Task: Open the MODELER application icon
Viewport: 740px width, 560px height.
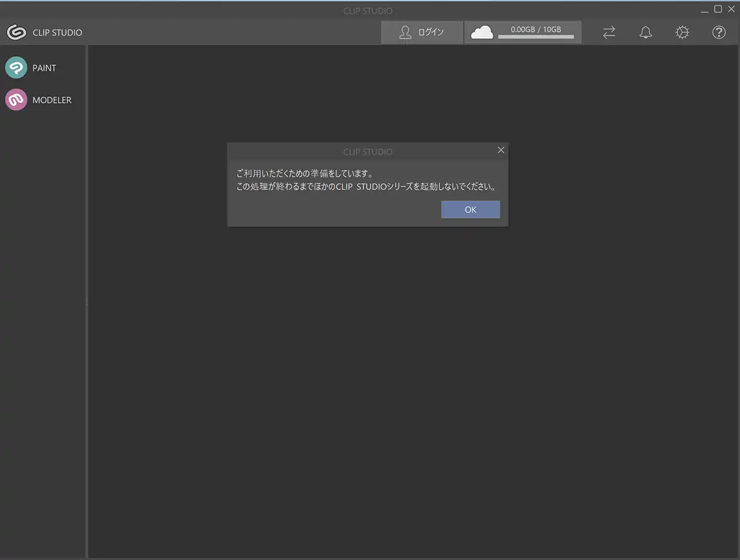Action: point(16,100)
